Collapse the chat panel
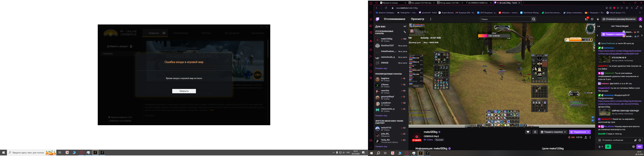This screenshot has height=156, width=644. tap(598, 26)
